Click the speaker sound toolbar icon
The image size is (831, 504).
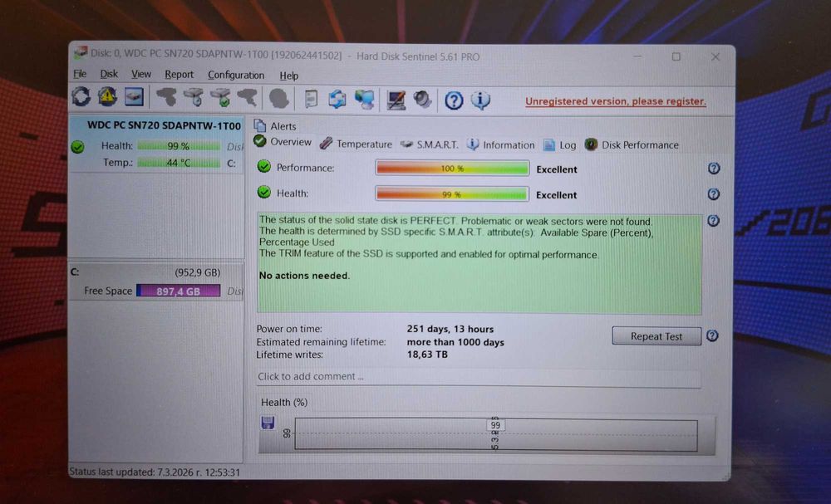pos(422,100)
